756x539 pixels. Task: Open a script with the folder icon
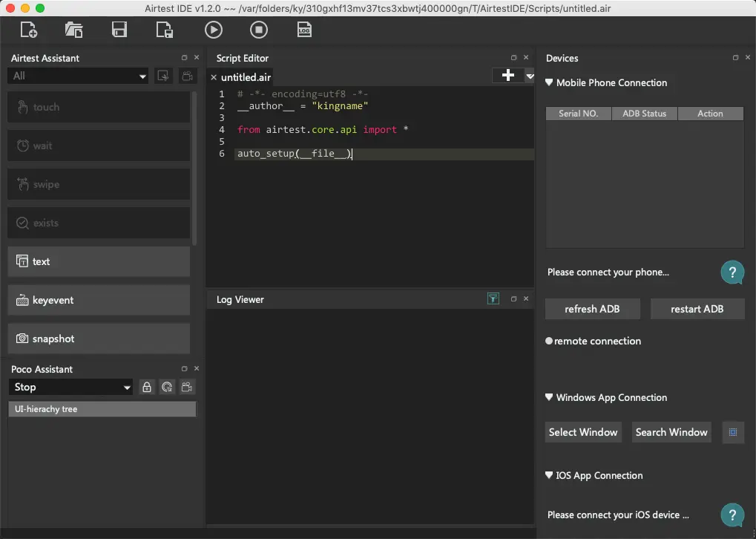[73, 30]
